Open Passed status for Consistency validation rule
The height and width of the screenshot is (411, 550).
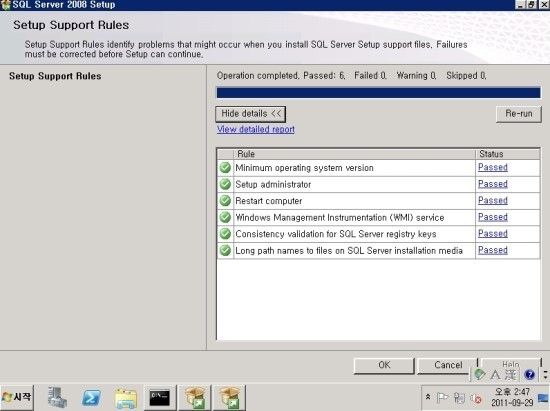click(492, 234)
